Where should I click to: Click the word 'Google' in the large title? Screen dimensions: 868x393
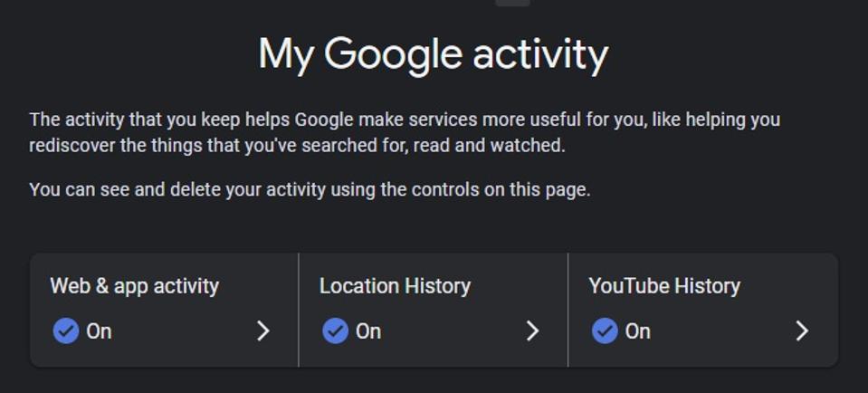tap(393, 53)
